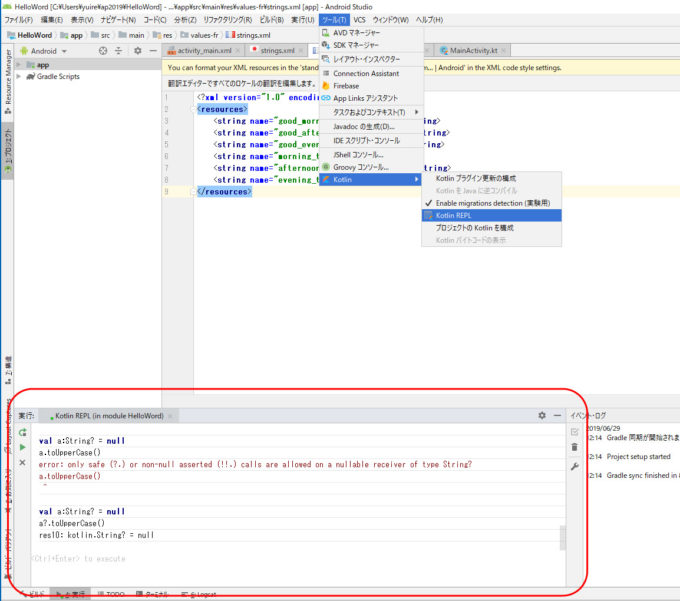Open the Refactor menu

[x=228, y=20]
